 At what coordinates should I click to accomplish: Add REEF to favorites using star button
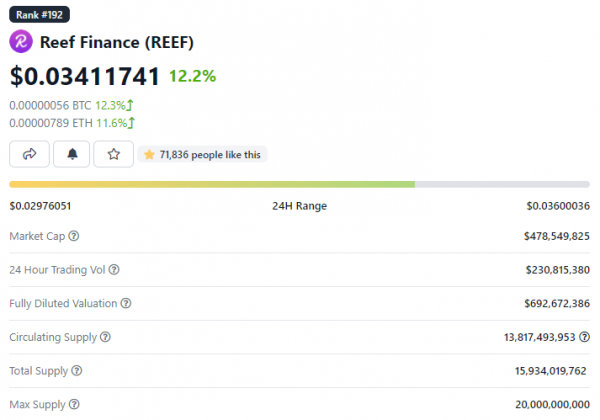(x=113, y=154)
